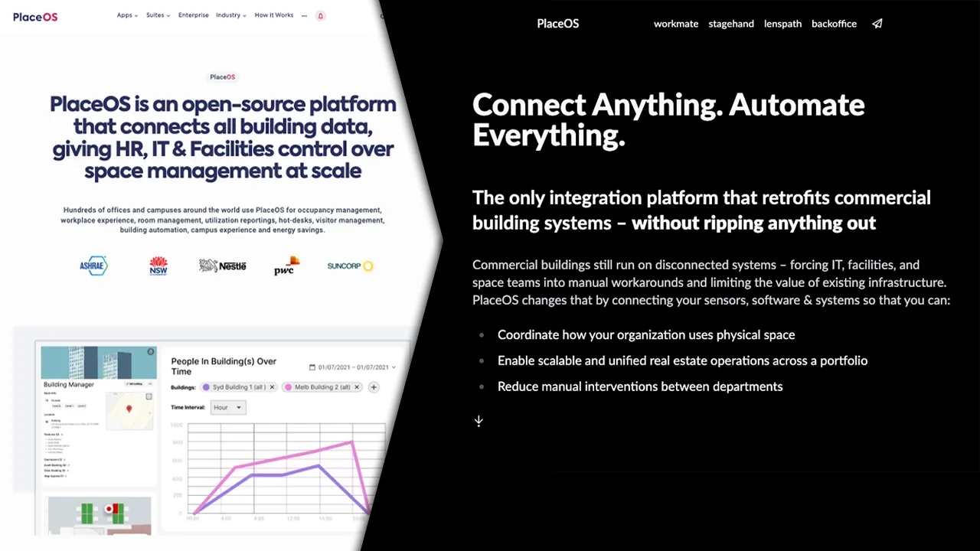
Task: Open the How it Works menu item
Action: click(274, 15)
